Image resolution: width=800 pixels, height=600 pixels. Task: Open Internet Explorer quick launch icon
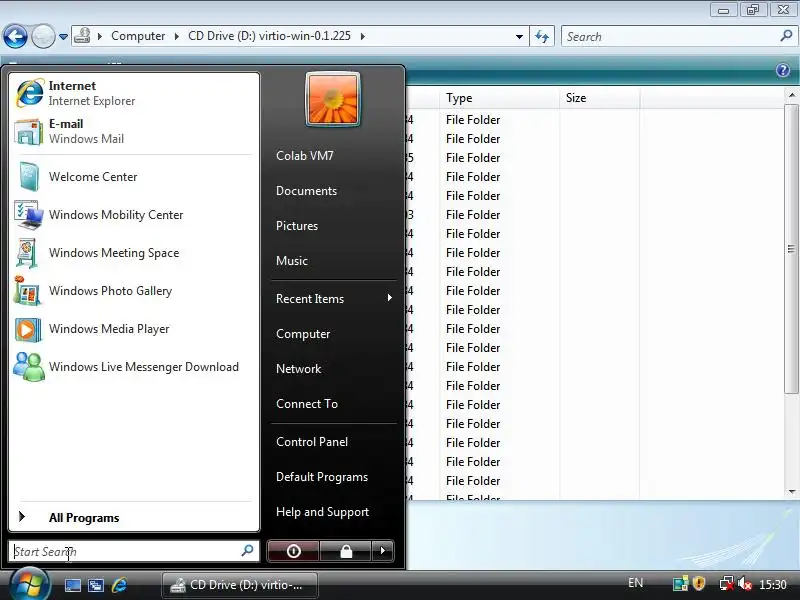tap(119, 585)
